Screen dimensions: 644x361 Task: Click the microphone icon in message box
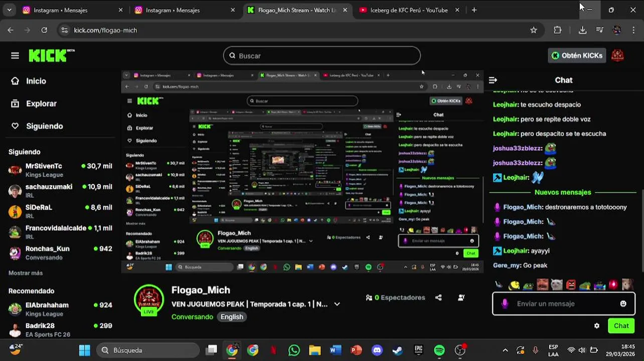click(x=505, y=303)
